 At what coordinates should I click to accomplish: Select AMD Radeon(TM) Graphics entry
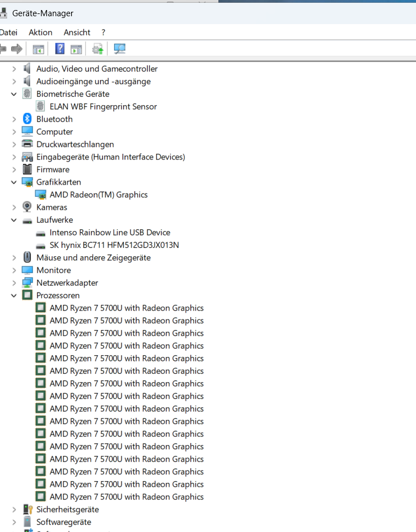pos(99,195)
